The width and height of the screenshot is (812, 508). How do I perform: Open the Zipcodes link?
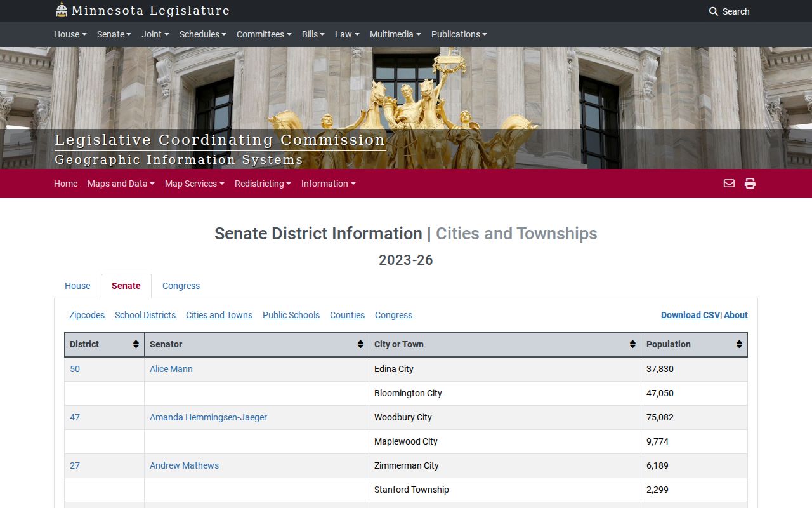(87, 315)
